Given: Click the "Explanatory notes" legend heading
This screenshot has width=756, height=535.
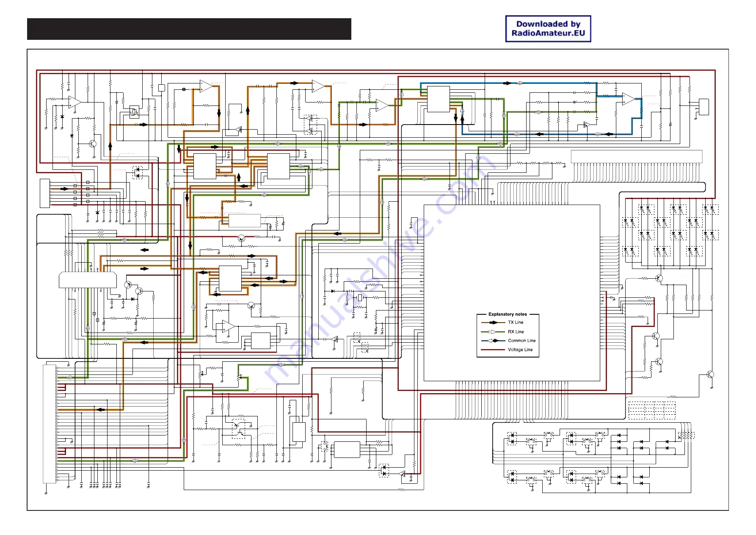Looking at the screenshot, I should (x=508, y=314).
